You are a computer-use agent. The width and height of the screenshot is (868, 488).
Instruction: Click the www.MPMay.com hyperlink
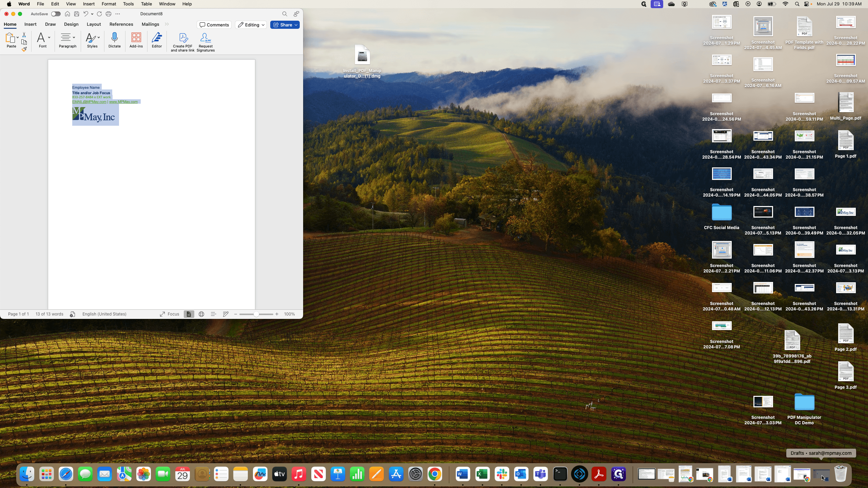pos(123,102)
